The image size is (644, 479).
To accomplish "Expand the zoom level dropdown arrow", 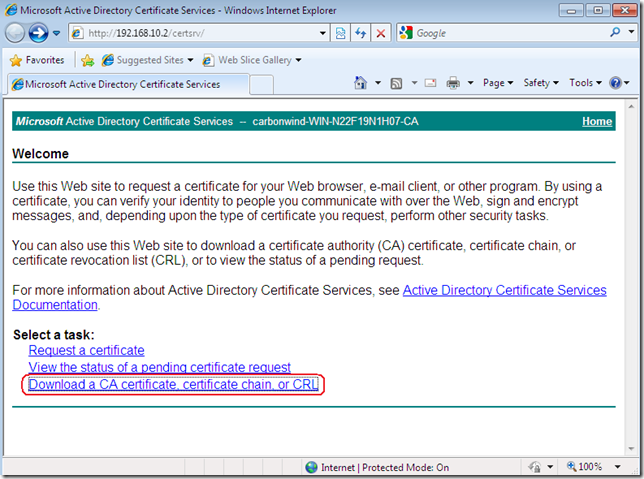I will pos(618,467).
